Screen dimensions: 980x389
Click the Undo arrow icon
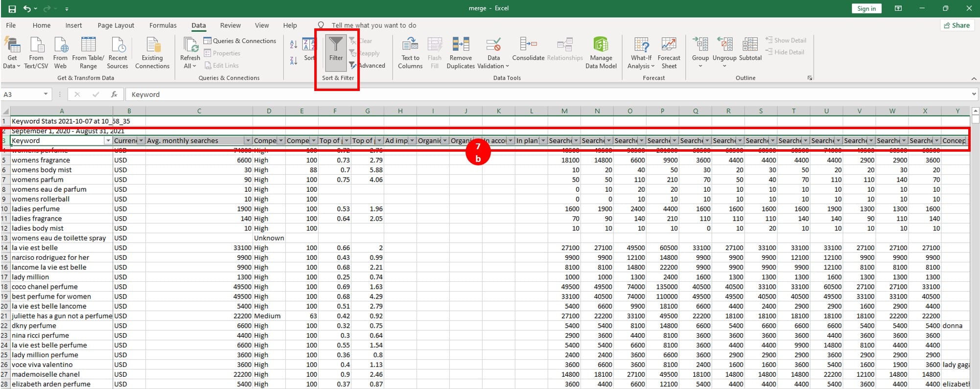click(27, 9)
